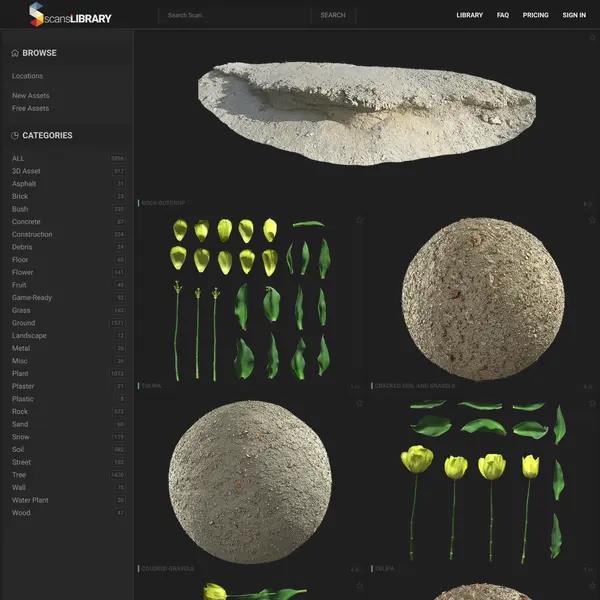600x600 pixels.
Task: Star the Tulipa petals and stems card
Action: click(359, 220)
